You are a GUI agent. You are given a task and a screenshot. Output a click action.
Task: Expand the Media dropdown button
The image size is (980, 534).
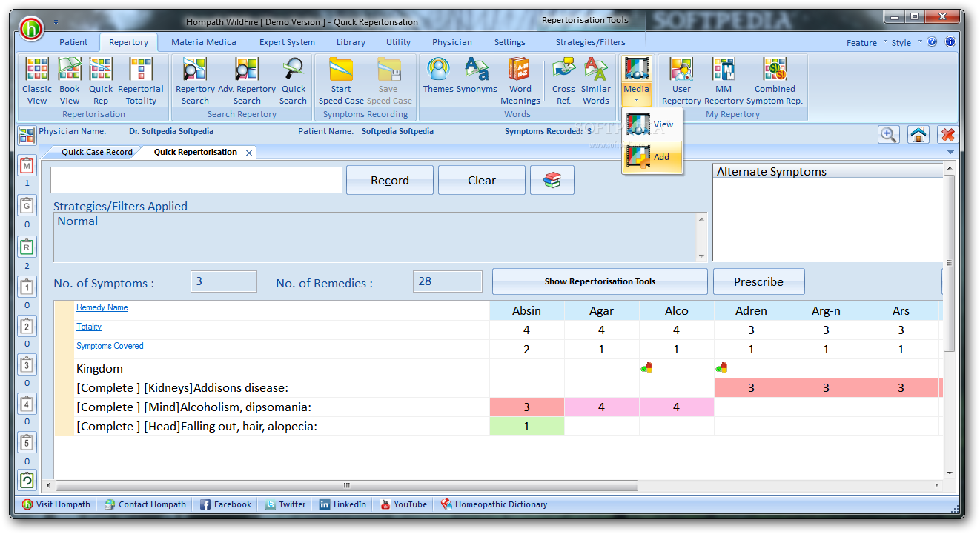point(636,81)
